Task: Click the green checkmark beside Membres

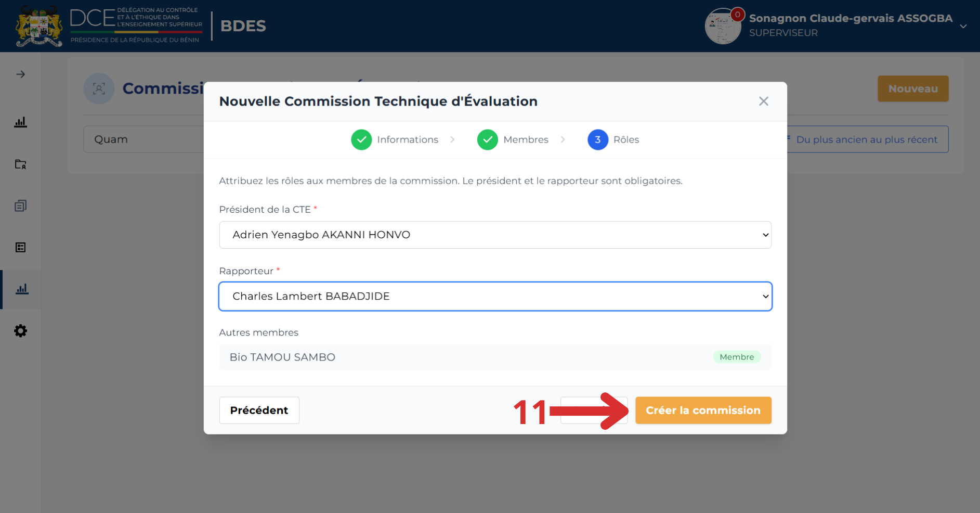Action: click(x=488, y=139)
